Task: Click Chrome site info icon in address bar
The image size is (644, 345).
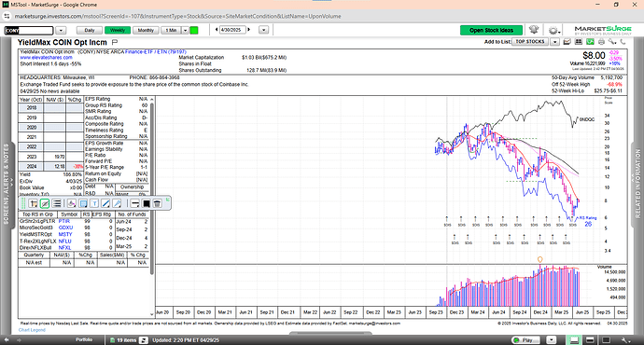Action: [x=7, y=17]
